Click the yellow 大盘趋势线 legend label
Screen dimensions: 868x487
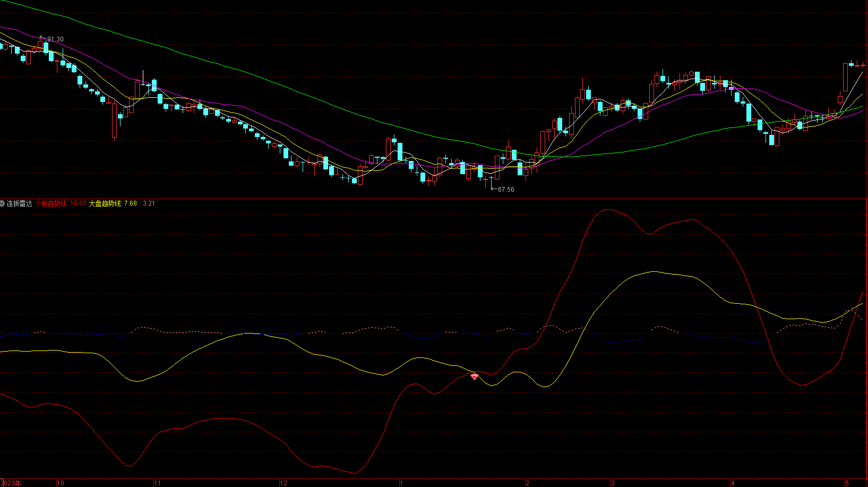[105, 203]
